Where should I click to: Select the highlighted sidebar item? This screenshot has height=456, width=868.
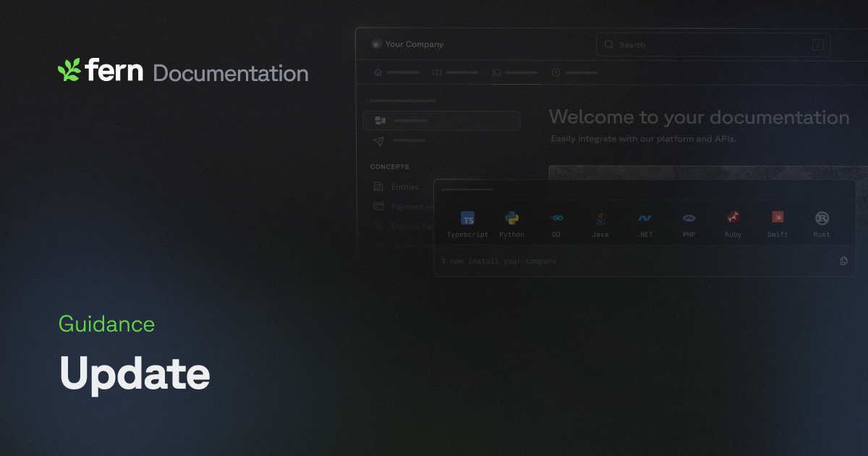pyautogui.click(x=441, y=120)
